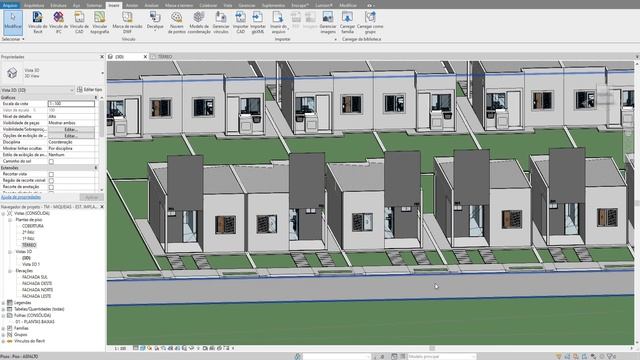
Task: Expand the Grupos tree node
Action: [x=3, y=335]
